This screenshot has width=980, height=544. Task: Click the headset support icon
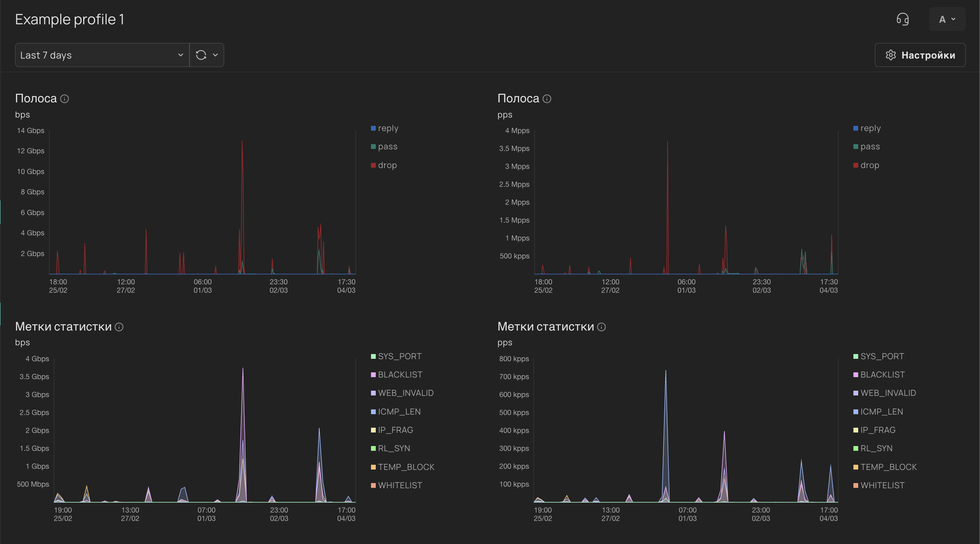pyautogui.click(x=902, y=19)
